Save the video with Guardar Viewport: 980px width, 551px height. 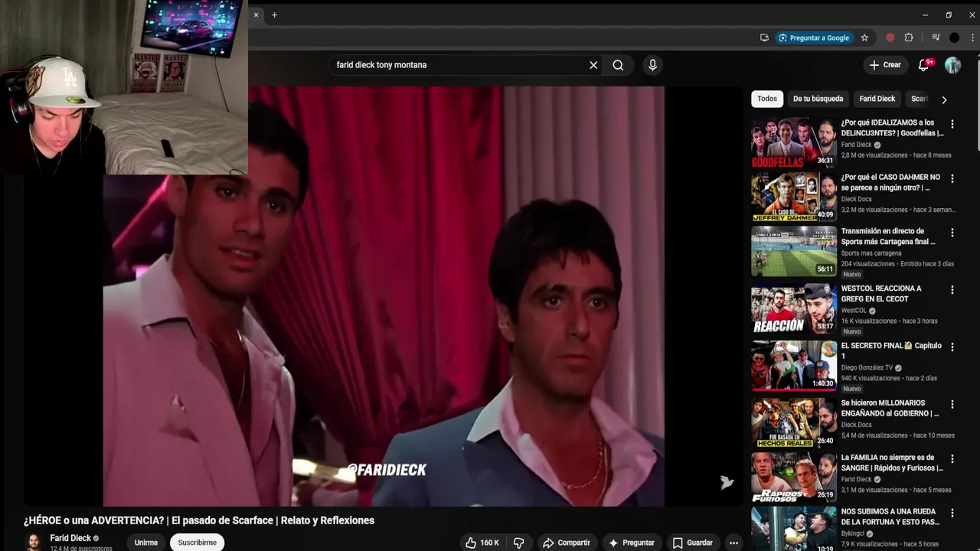tap(693, 543)
